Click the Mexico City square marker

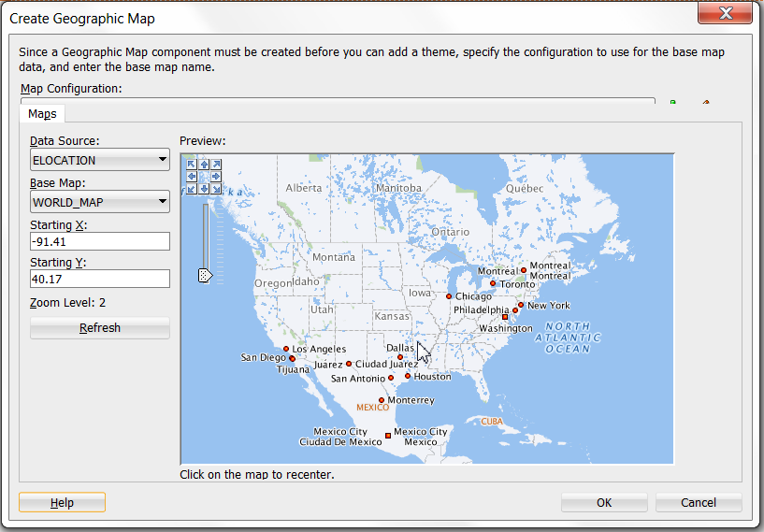388,436
